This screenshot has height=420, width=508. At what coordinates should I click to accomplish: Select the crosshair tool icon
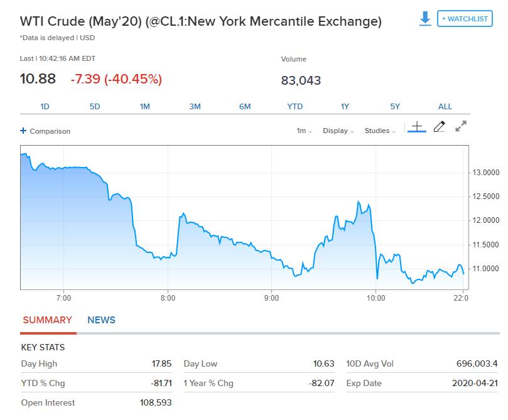417,127
